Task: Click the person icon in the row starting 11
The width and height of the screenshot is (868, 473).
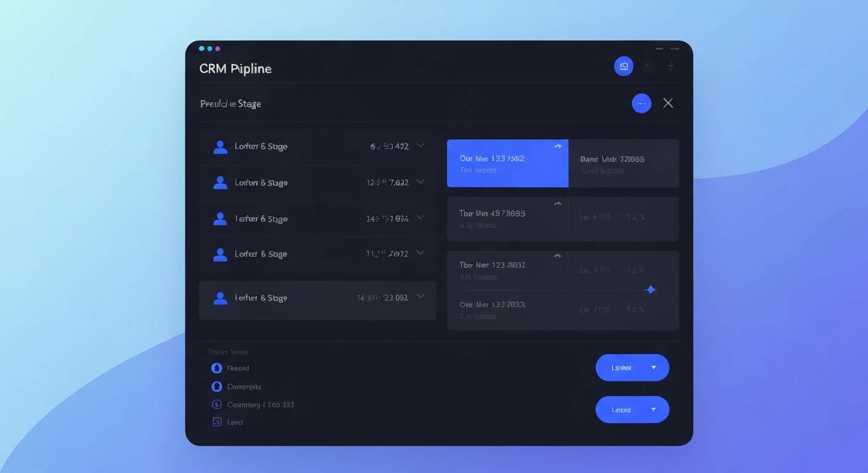Action: click(220, 254)
